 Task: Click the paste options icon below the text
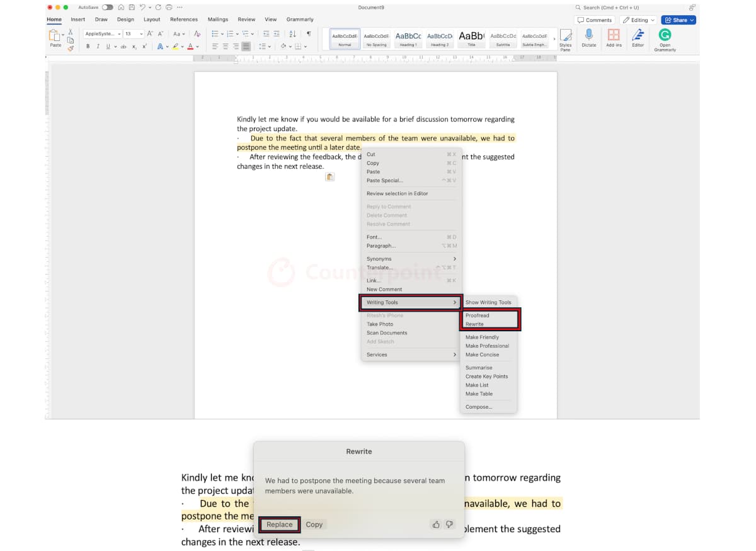point(329,177)
